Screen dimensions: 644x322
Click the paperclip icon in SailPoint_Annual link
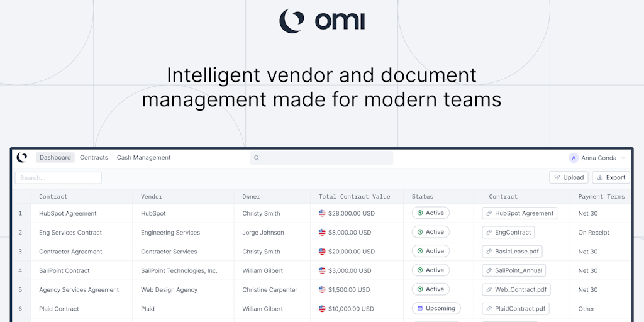pos(489,270)
